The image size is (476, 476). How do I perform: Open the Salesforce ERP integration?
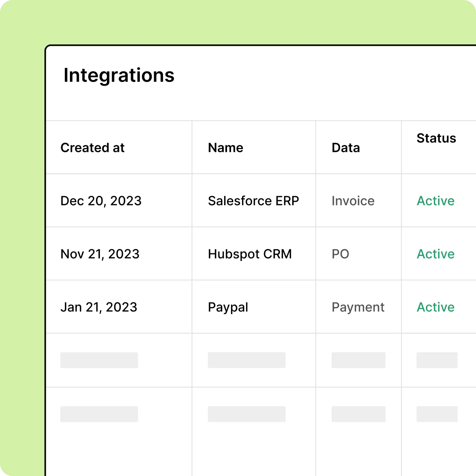253,201
